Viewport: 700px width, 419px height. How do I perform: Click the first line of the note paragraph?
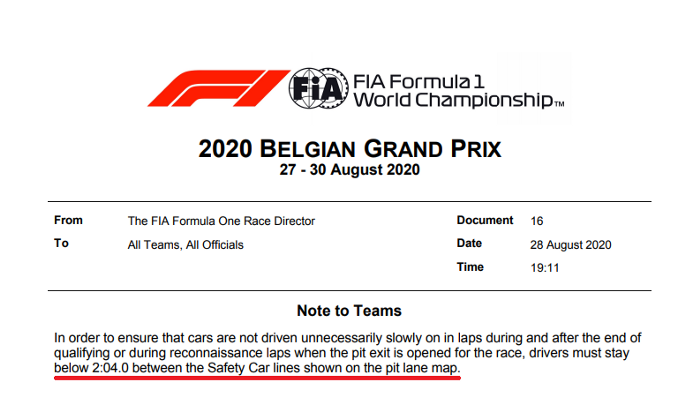click(x=349, y=337)
